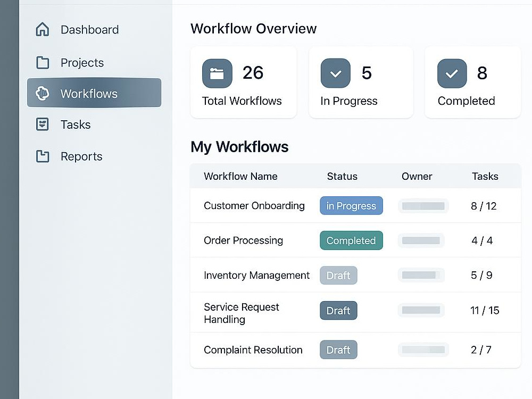The width and height of the screenshot is (532, 399).
Task: Click the Tasks checklist icon
Action: click(x=43, y=124)
